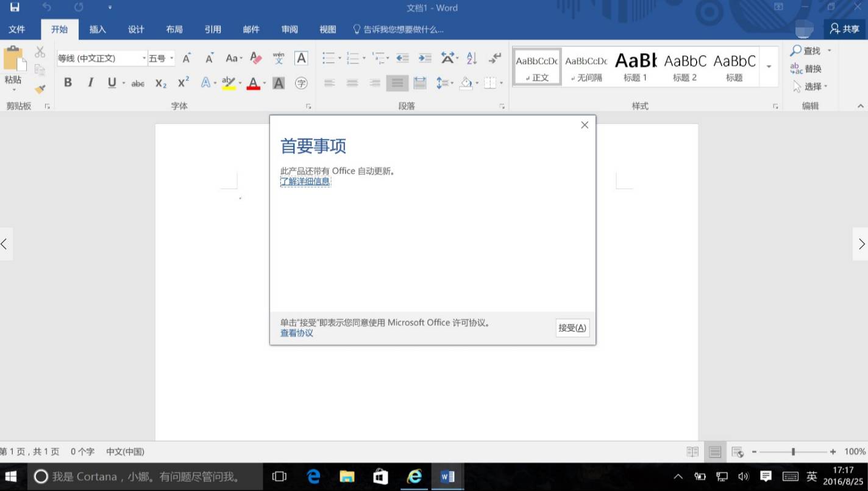Click the Save icon in title bar

14,8
